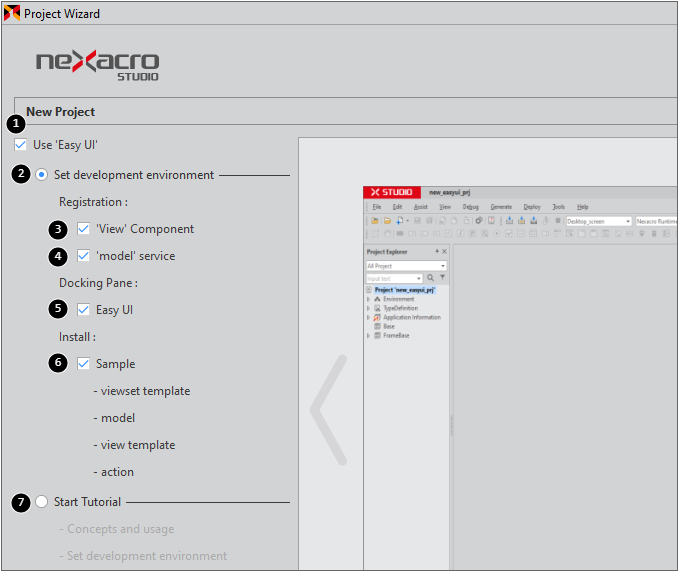
Task: Click the first yellow folder toolbar icon
Action: pos(375,220)
